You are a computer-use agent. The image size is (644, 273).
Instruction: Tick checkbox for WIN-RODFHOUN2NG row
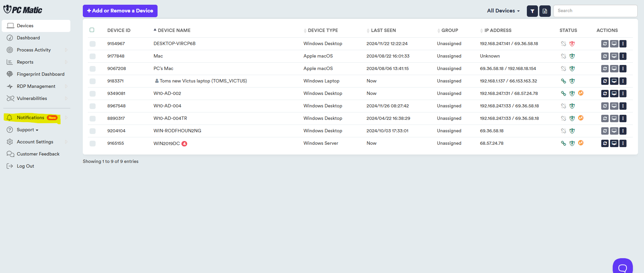coord(93,131)
